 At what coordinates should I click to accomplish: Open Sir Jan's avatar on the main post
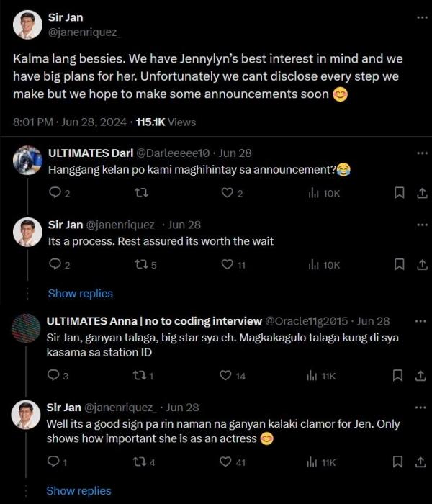27,25
